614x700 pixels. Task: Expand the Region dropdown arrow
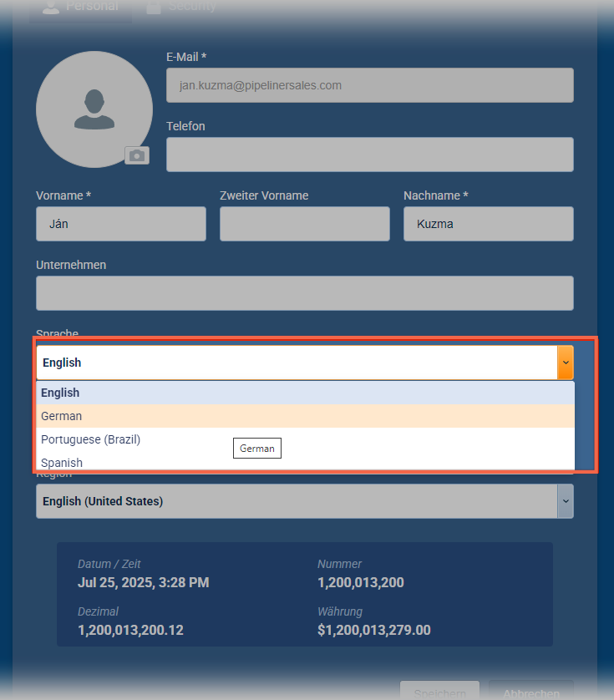(x=566, y=501)
